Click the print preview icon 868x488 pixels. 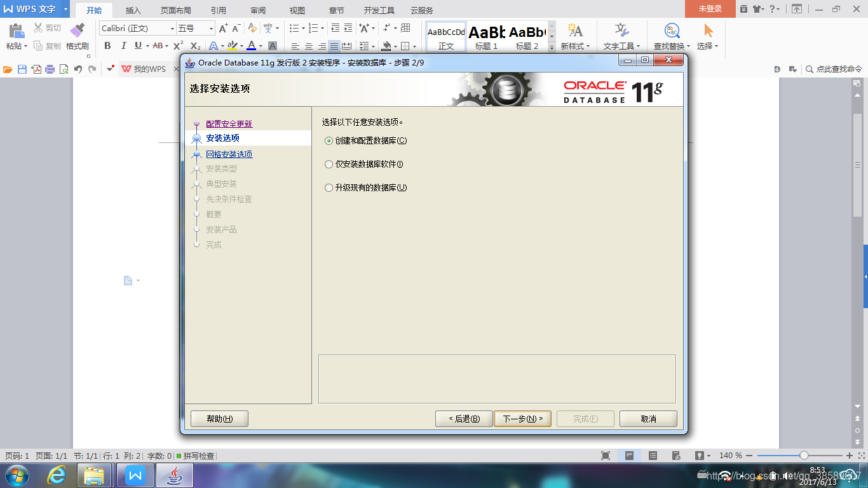coord(64,69)
